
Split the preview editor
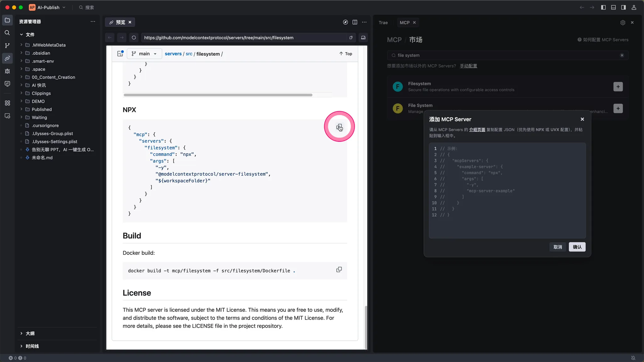pyautogui.click(x=355, y=22)
